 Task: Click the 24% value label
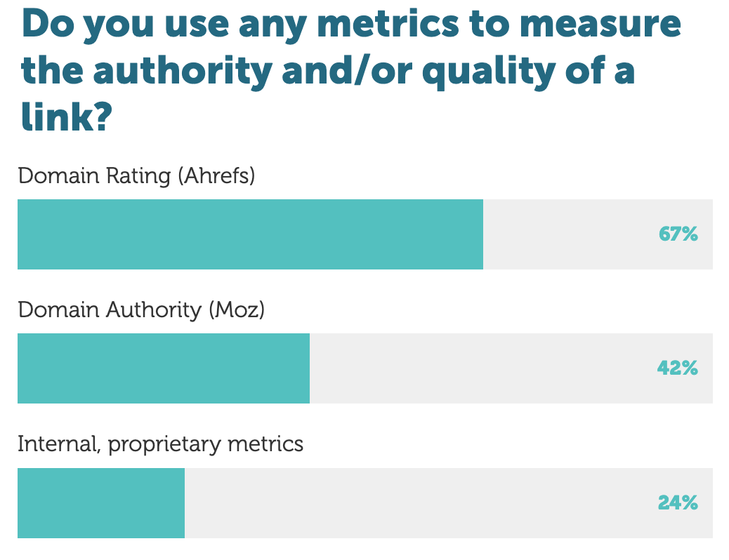tap(678, 503)
